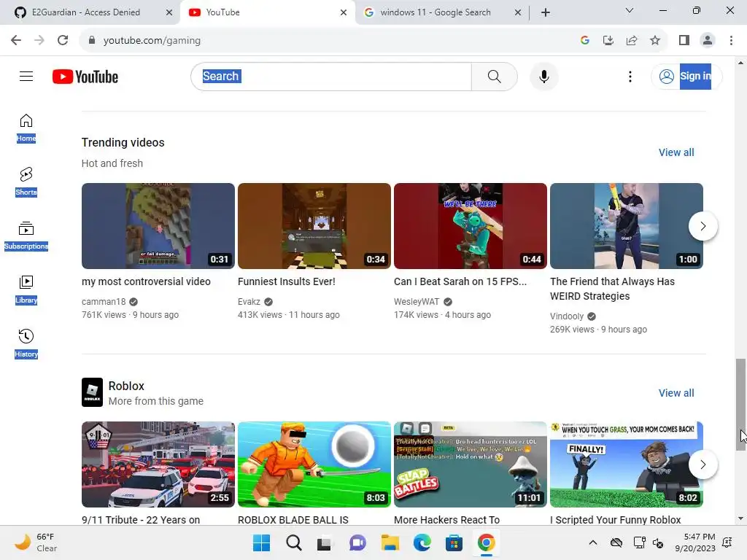The image size is (747, 560).
Task: Bookmark this page with the star
Action: tap(655, 40)
